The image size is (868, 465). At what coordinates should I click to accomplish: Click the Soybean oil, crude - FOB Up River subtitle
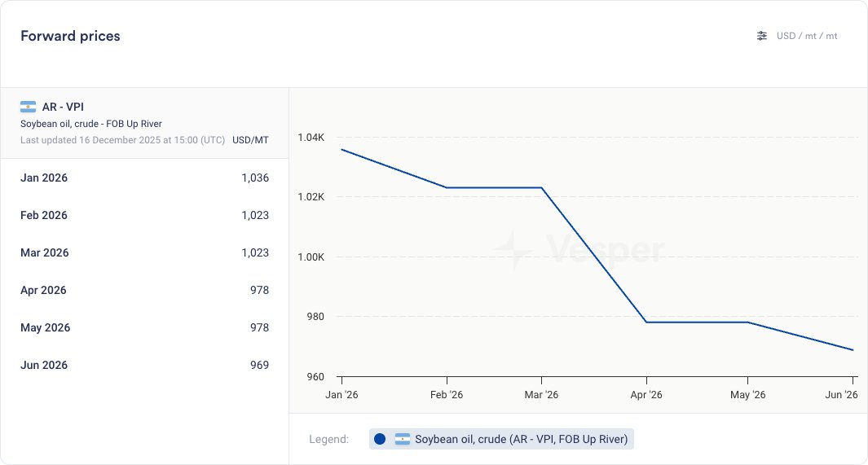91,124
